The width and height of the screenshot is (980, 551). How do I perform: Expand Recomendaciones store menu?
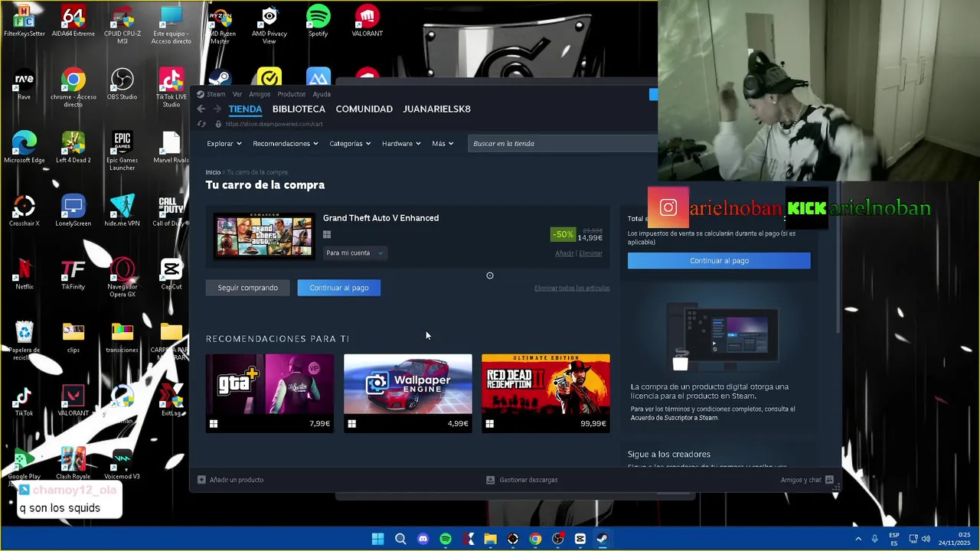[x=285, y=143]
